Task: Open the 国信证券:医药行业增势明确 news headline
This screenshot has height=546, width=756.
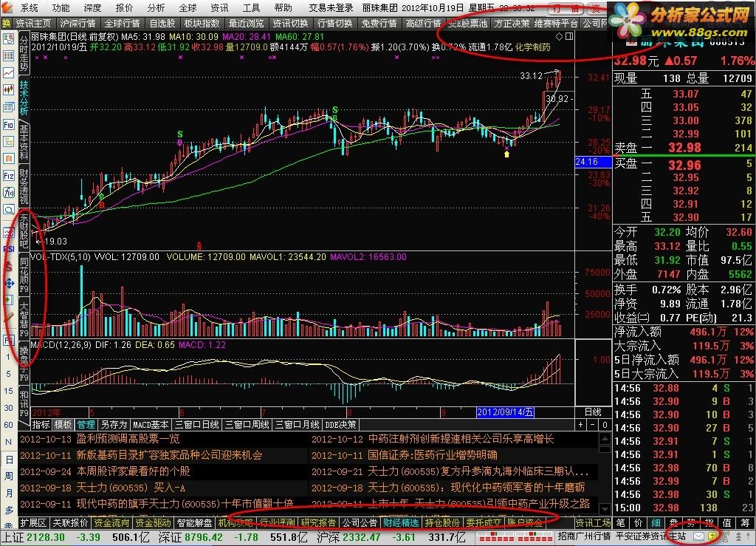Action: tap(433, 455)
